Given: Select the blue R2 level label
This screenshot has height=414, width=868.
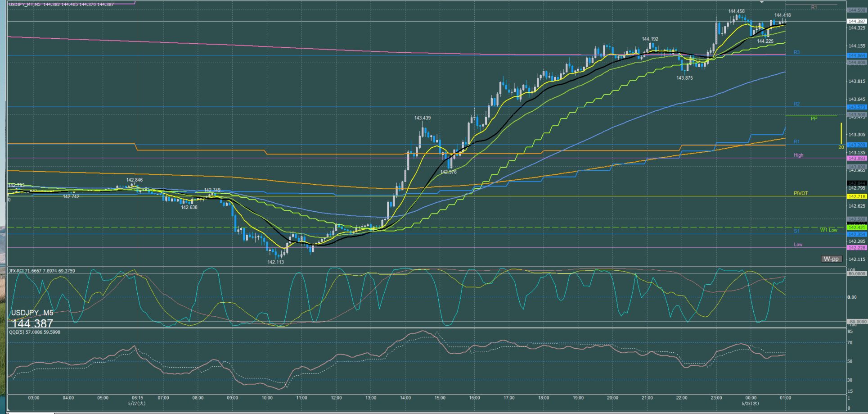Looking at the screenshot, I should (x=796, y=104).
